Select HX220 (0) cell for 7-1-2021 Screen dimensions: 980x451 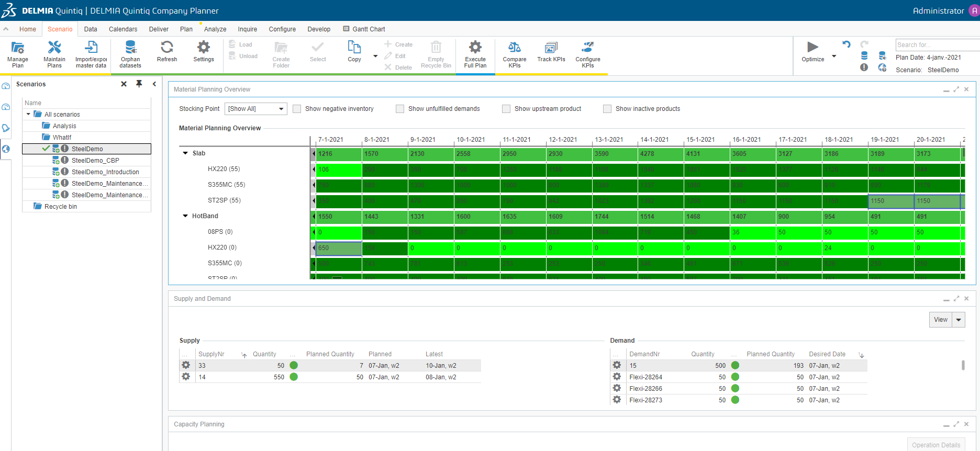click(339, 248)
